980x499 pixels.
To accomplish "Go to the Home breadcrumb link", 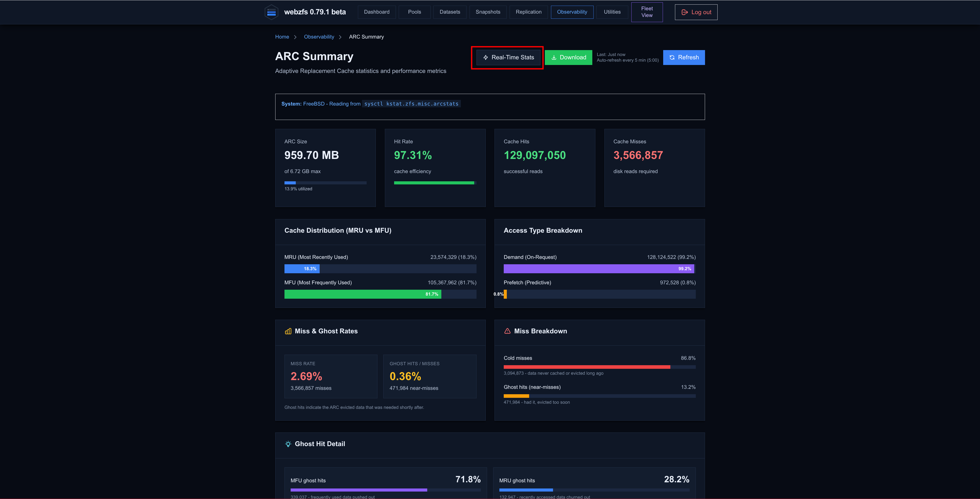I will click(x=282, y=37).
